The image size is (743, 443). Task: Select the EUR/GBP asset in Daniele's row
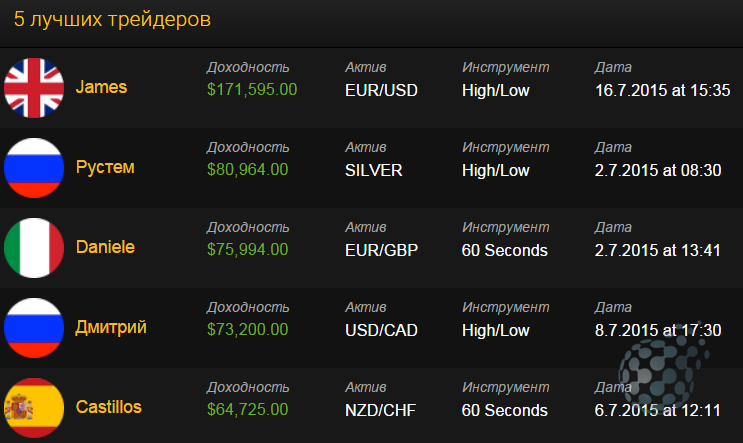click(381, 250)
